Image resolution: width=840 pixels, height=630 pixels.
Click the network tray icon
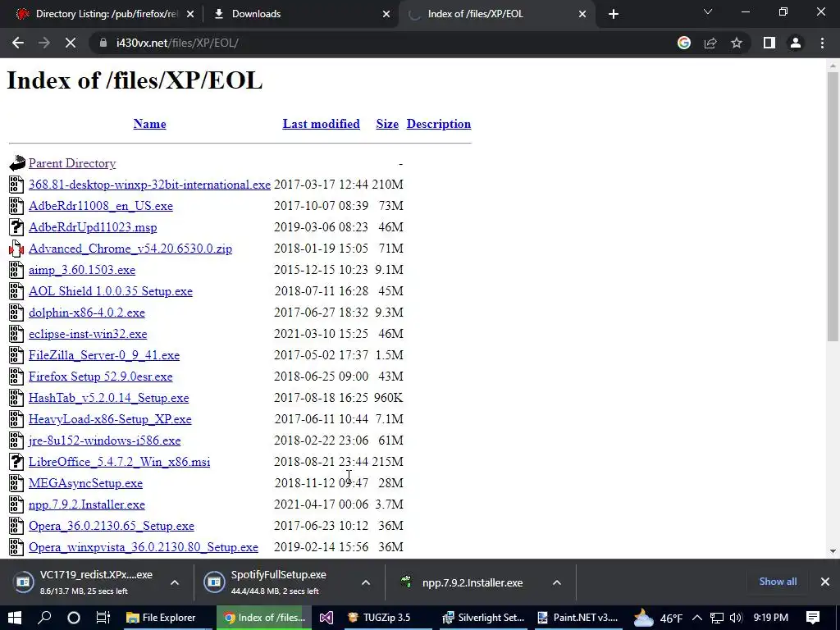pyautogui.click(x=717, y=618)
